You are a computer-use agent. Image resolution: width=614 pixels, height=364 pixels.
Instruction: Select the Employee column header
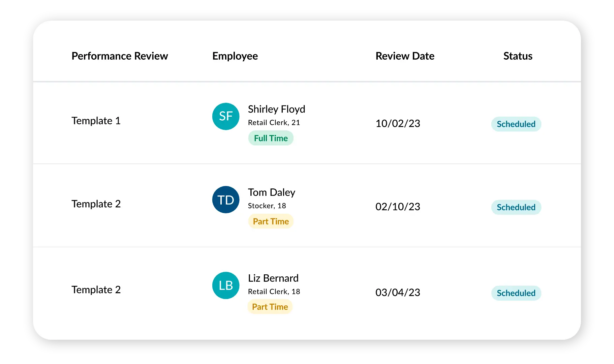click(x=235, y=56)
